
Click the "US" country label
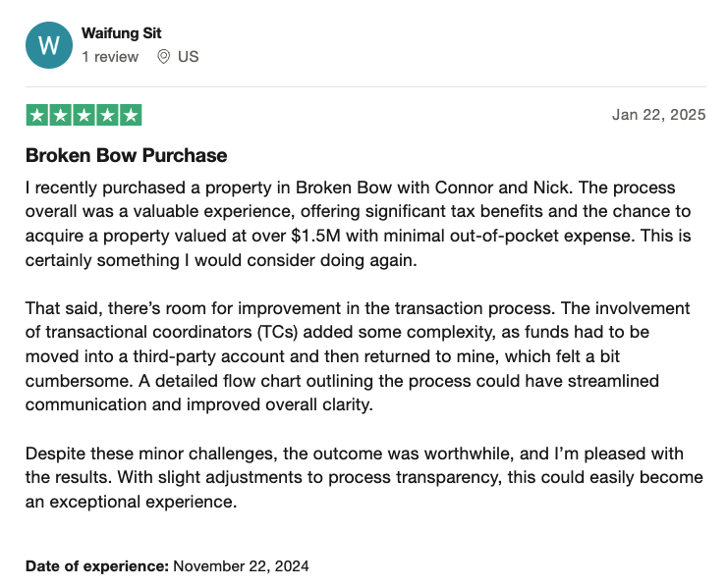pos(188,57)
